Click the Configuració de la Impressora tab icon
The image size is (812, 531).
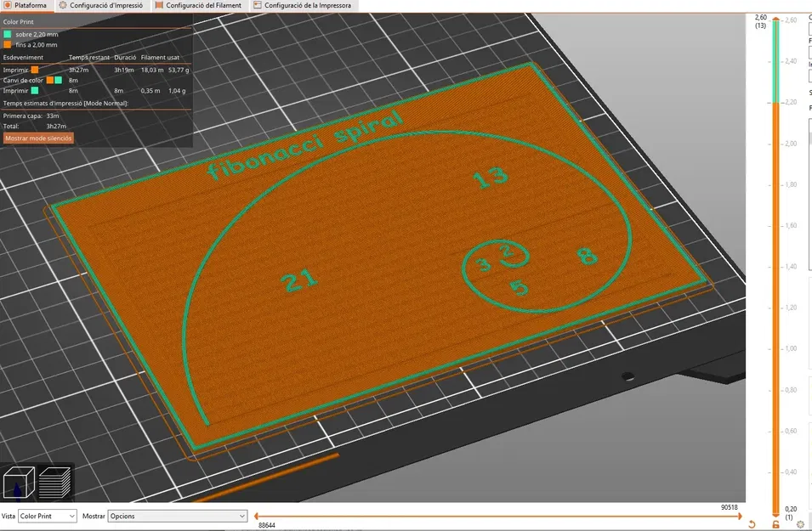click(258, 5)
